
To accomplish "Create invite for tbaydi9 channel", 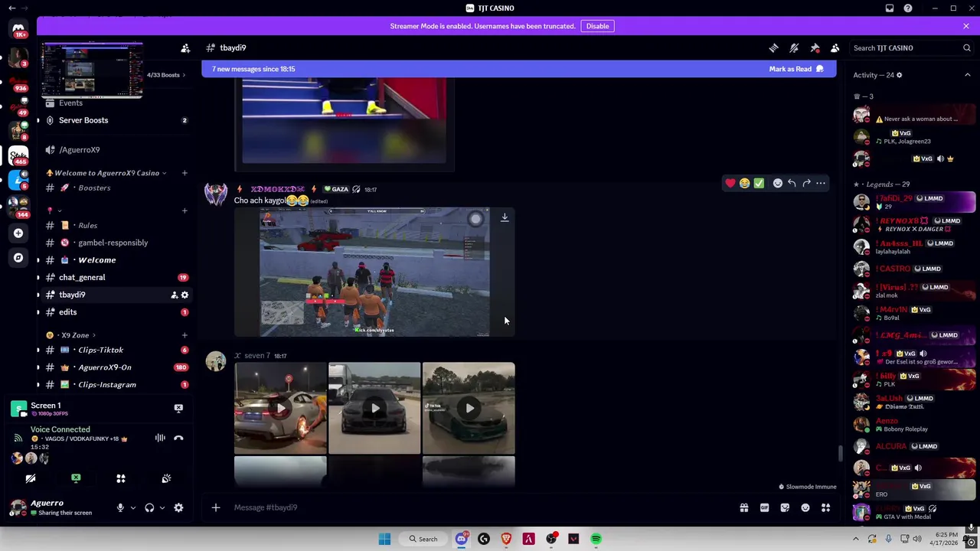I will tap(174, 295).
